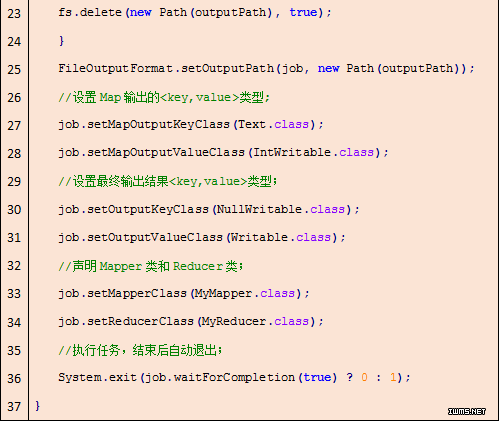This screenshot has height=423, width=500.
Task: Click line number 35 in the gutter
Action: 14,350
